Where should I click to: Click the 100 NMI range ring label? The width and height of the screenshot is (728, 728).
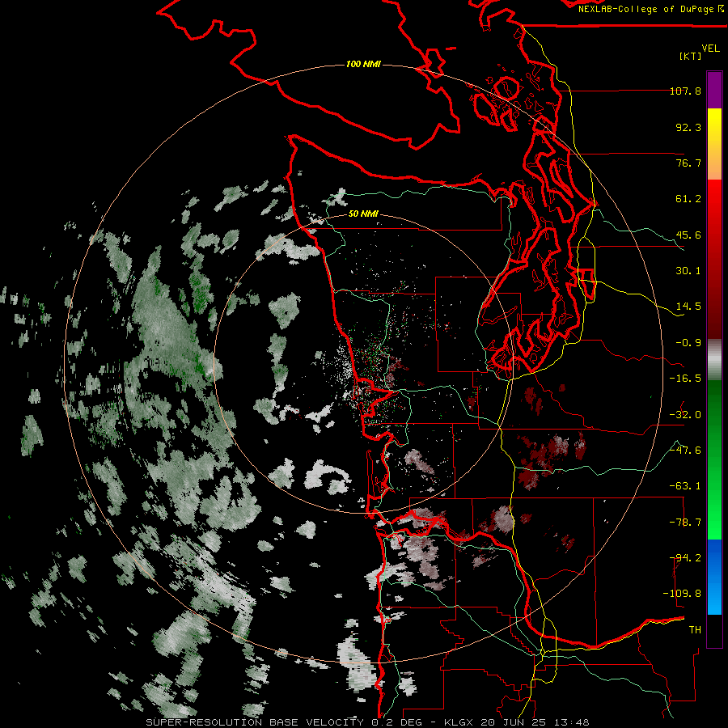point(363,64)
